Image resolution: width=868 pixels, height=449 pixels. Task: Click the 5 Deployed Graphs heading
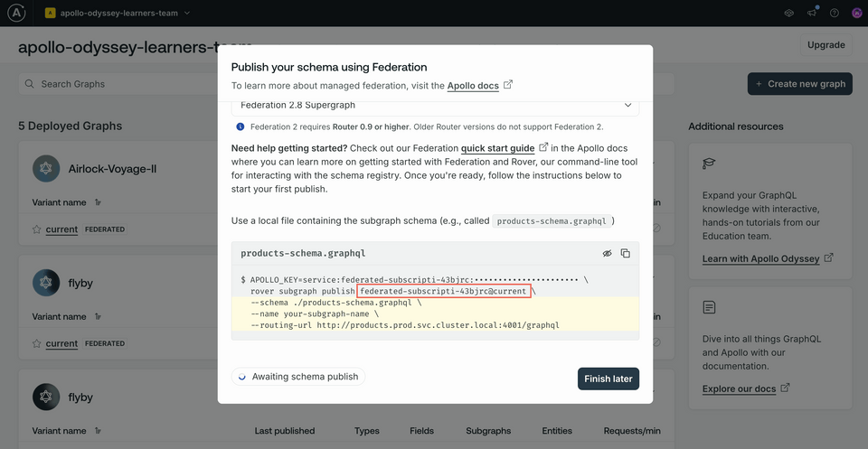coord(71,126)
